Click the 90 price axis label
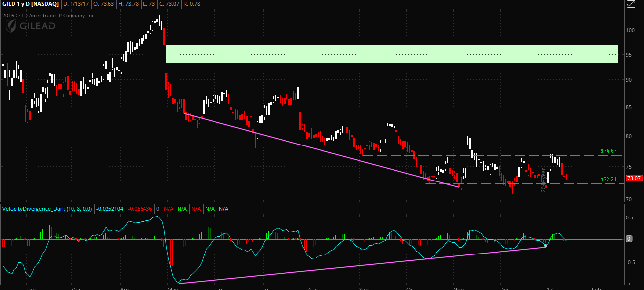Screen dimensions: 644x290 point(630,79)
